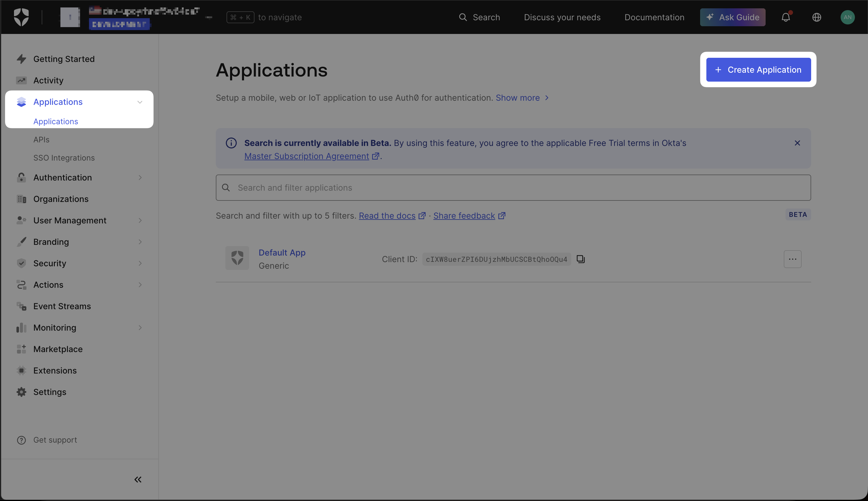This screenshot has width=868, height=501.
Task: Open the notifications bell
Action: [x=786, y=17]
